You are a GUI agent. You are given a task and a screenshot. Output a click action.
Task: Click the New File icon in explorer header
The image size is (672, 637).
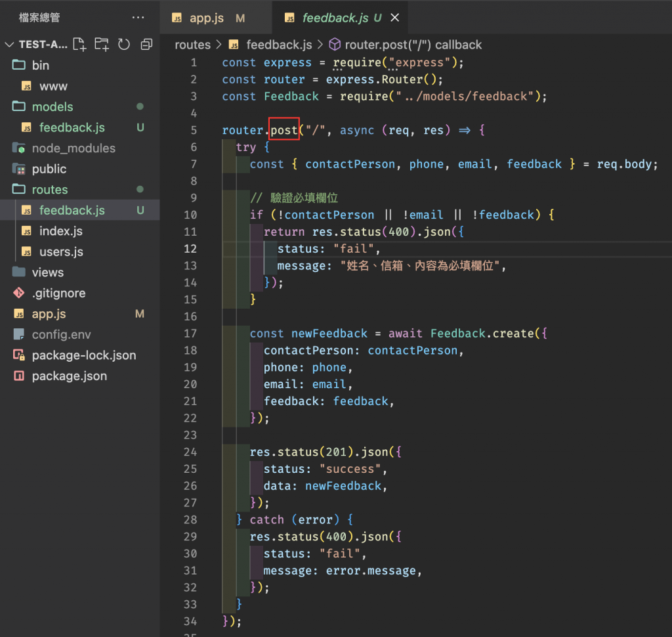point(79,45)
